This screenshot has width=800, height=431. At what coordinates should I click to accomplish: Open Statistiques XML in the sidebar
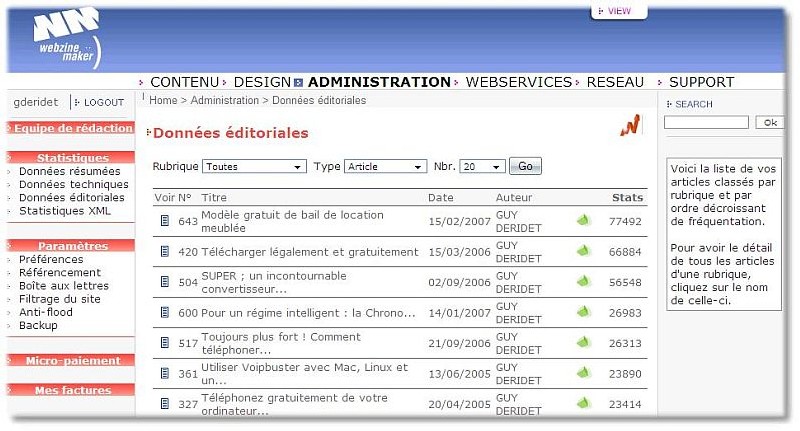65,211
